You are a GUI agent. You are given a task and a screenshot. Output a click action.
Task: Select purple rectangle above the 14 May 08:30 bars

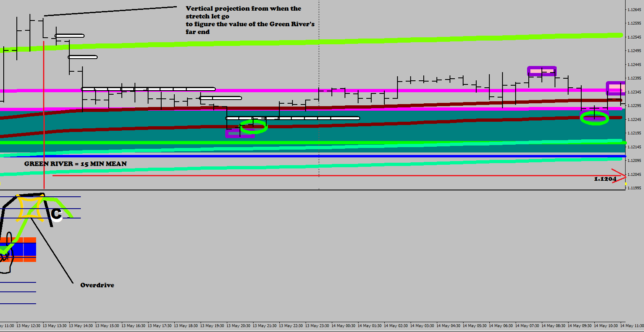tap(541, 71)
